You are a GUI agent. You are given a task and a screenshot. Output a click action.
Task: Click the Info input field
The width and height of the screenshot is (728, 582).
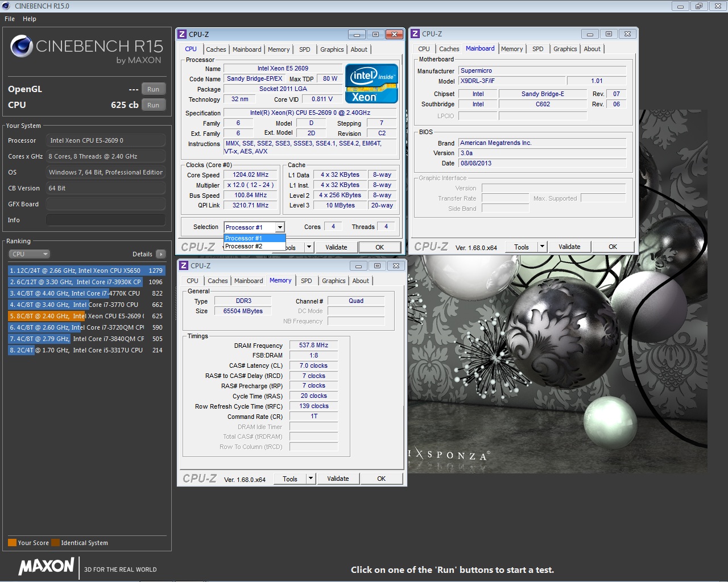coord(106,220)
